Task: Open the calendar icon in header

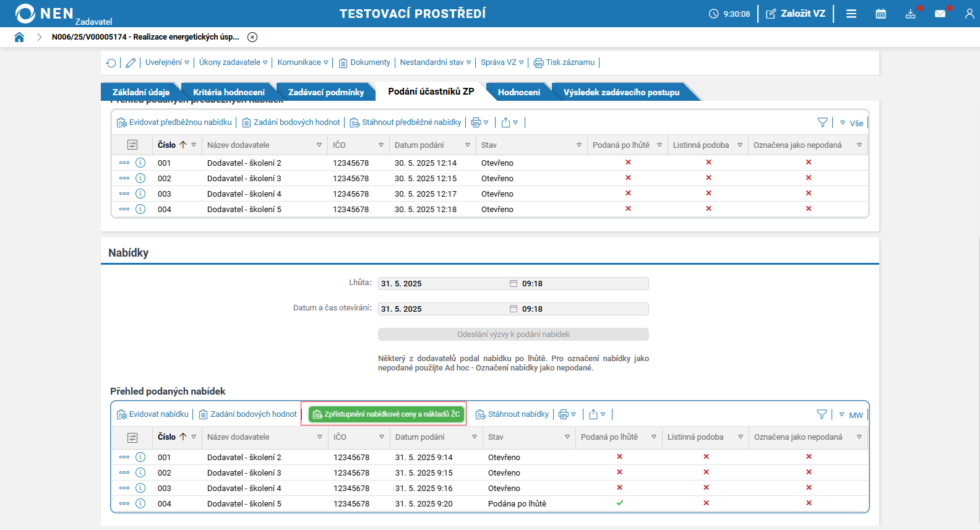Action: tap(880, 14)
